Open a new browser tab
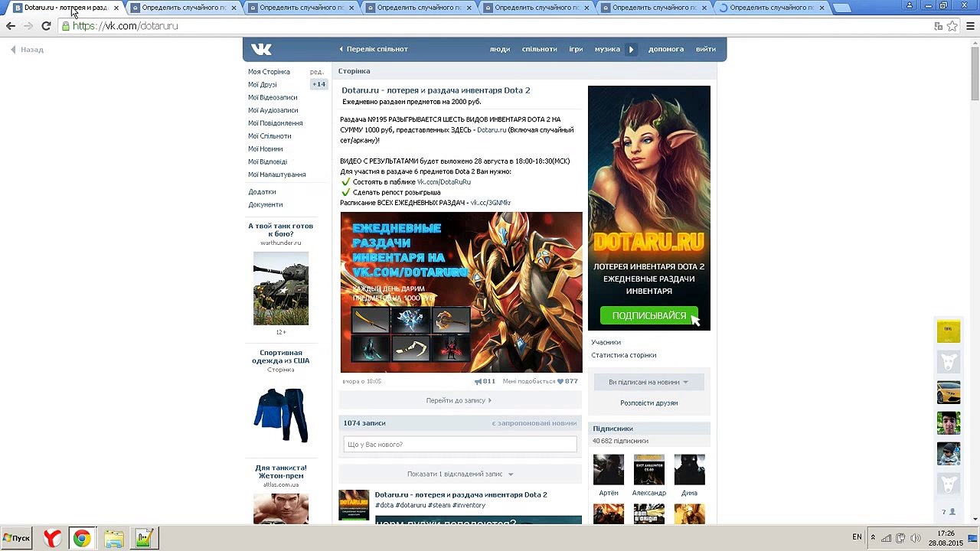Image resolution: width=980 pixels, height=551 pixels. [x=842, y=8]
